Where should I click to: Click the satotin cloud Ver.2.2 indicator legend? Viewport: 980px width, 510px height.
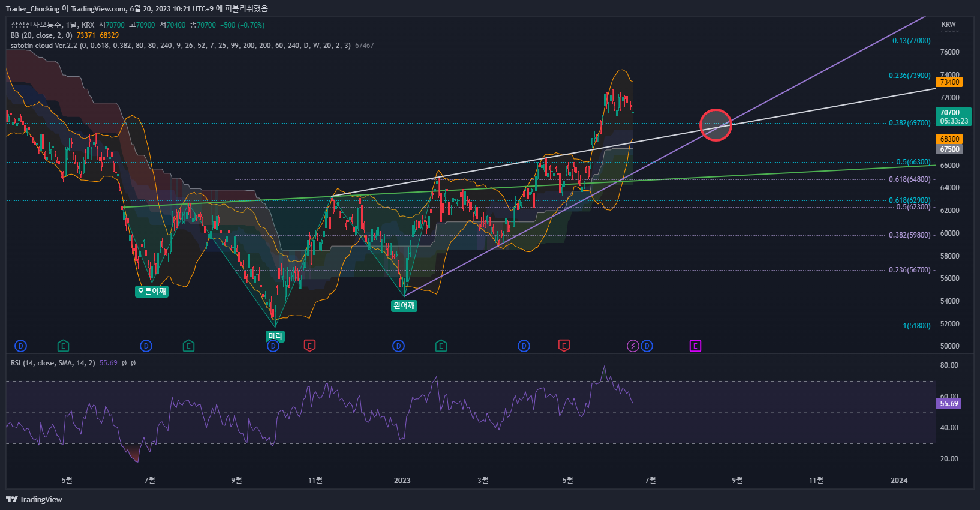tap(181, 46)
